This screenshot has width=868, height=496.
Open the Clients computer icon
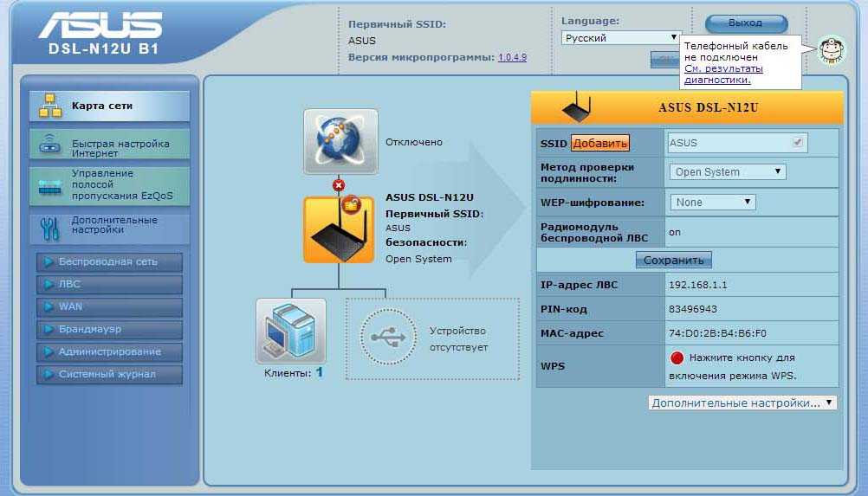pos(290,332)
